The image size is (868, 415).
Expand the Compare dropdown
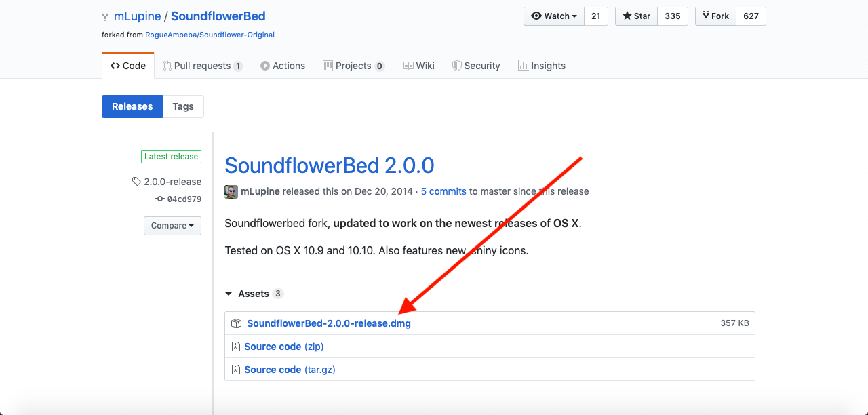click(172, 226)
